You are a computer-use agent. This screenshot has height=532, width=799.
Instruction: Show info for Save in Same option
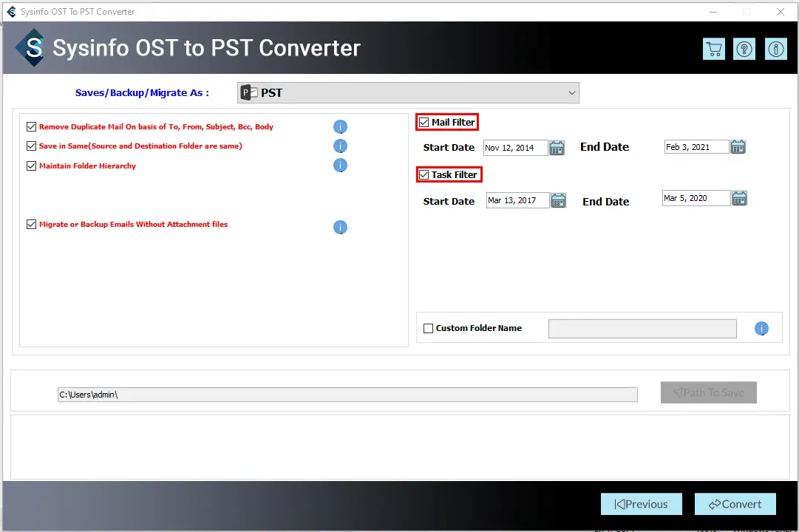pyautogui.click(x=340, y=146)
